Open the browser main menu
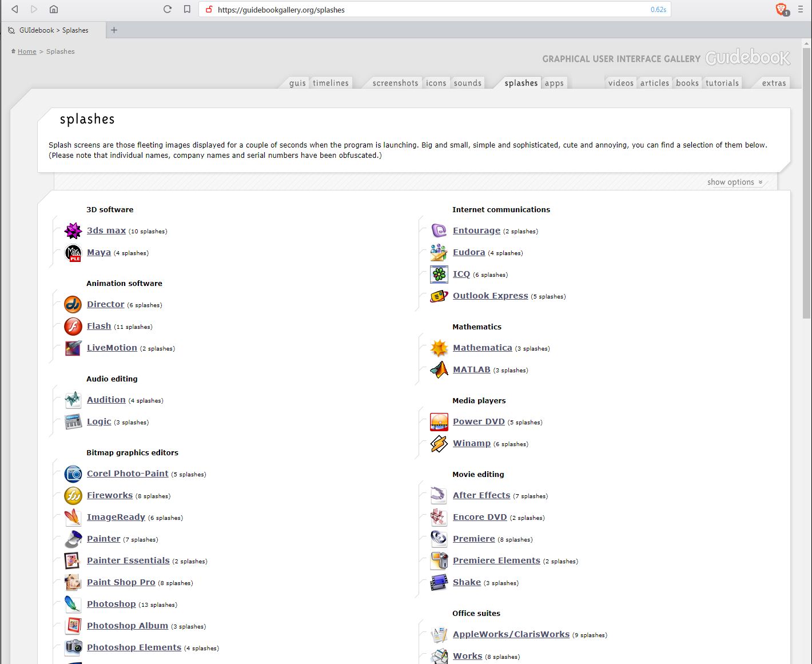The width and height of the screenshot is (812, 664). coord(801,9)
